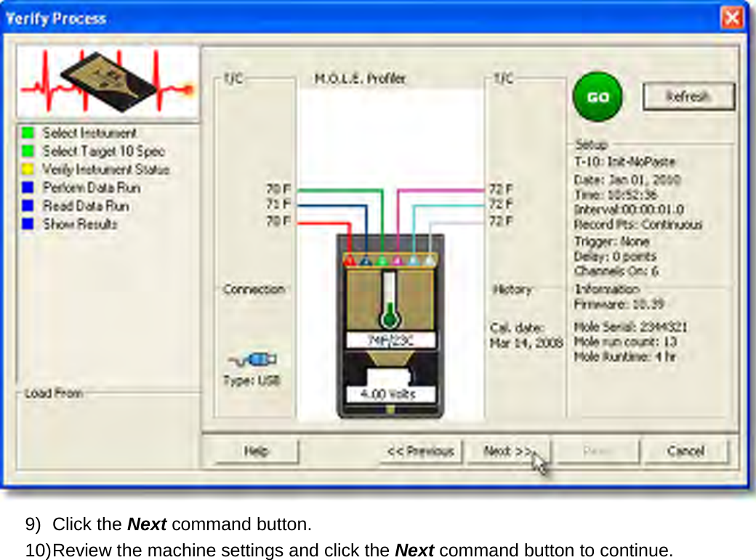The width and height of the screenshot is (756, 560).
Task: Click the 'Firmware: 10.39' line
Action: (619, 304)
